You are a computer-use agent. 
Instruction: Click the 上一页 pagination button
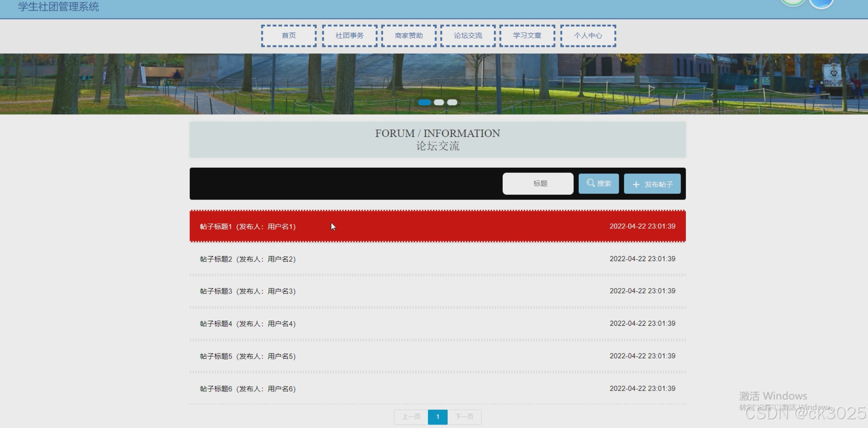point(411,417)
